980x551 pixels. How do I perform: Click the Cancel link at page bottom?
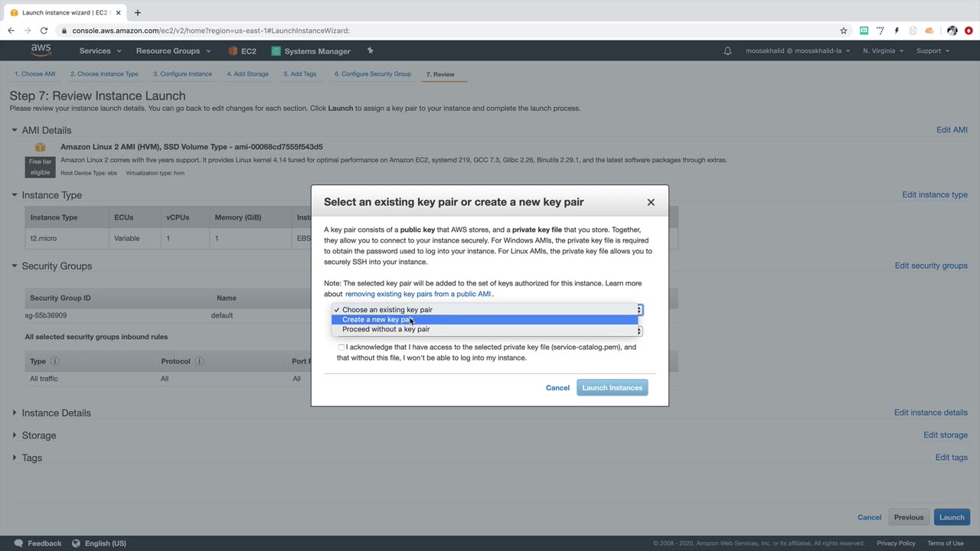click(870, 517)
